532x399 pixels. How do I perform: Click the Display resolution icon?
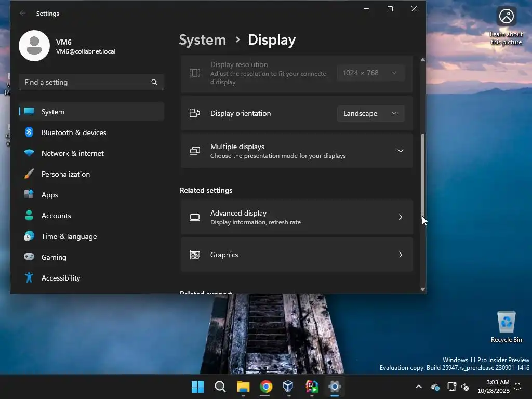195,73
